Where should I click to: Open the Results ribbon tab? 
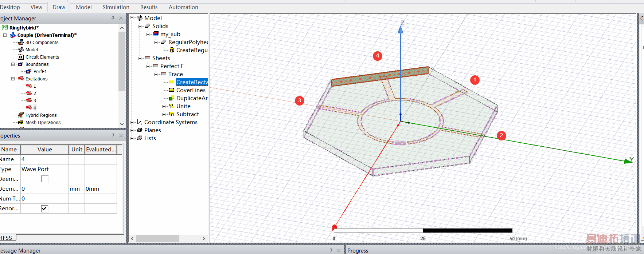tap(149, 7)
